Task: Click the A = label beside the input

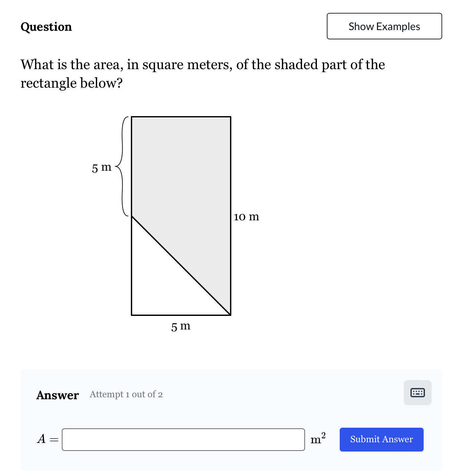Action: [47, 439]
